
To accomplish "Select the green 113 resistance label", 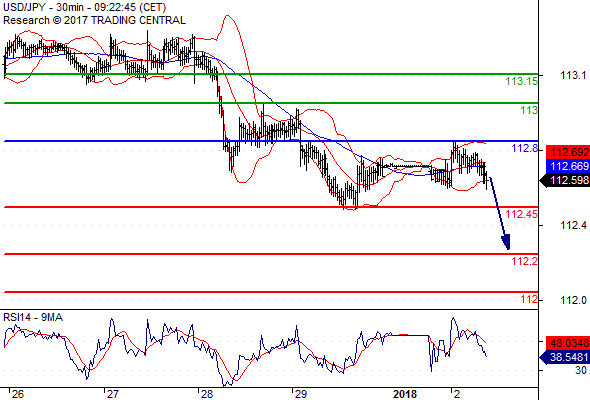I will click(x=529, y=110).
